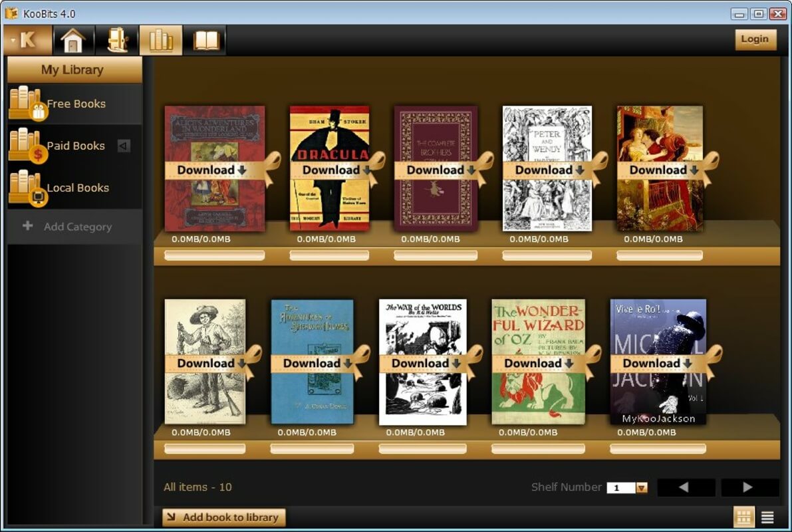This screenshot has width=792, height=532.
Task: Expand Add Category in sidebar
Action: [75, 227]
